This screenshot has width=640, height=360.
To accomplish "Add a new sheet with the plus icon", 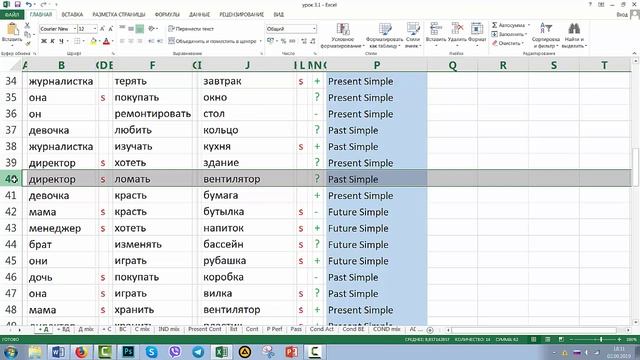I will [430, 330].
